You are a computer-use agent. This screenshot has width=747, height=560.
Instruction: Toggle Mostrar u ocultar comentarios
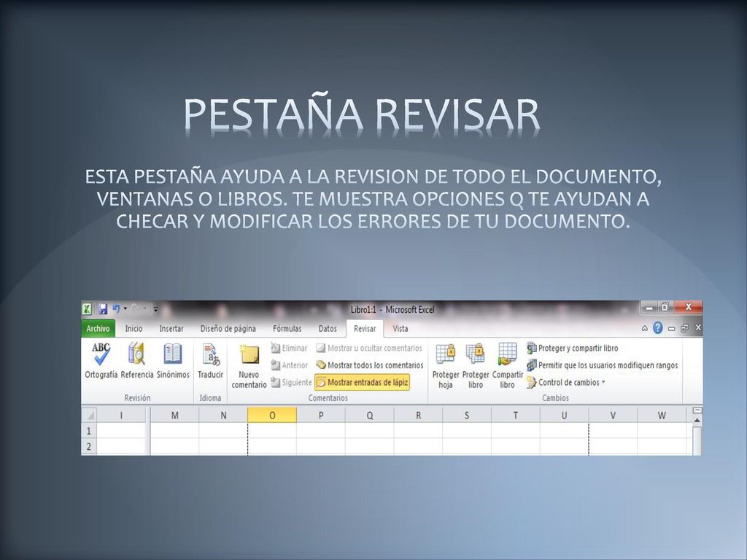coord(369,348)
